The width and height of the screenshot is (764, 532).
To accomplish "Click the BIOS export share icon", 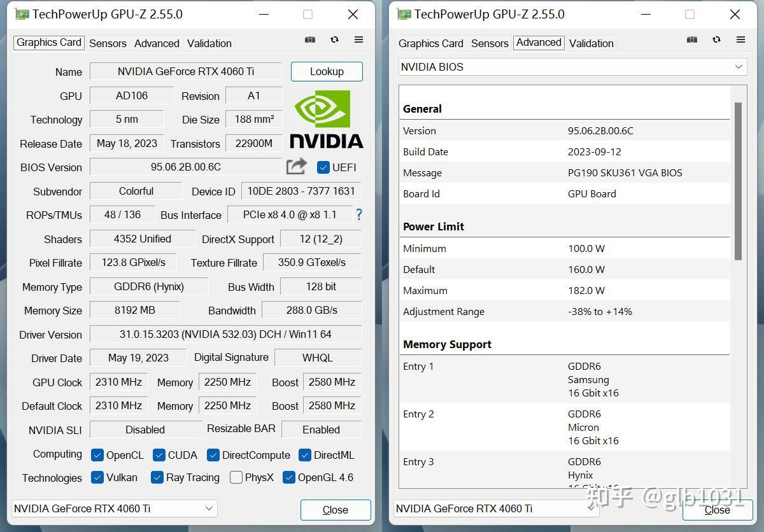I will click(x=297, y=167).
